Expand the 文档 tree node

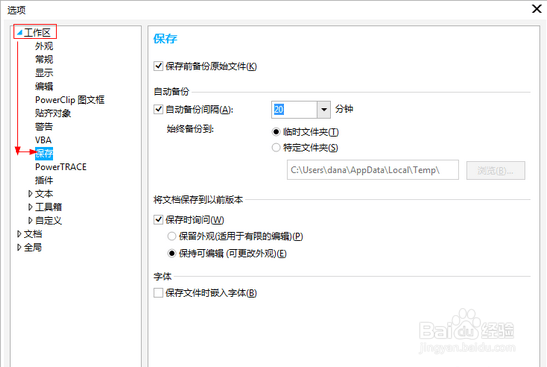[x=19, y=234]
